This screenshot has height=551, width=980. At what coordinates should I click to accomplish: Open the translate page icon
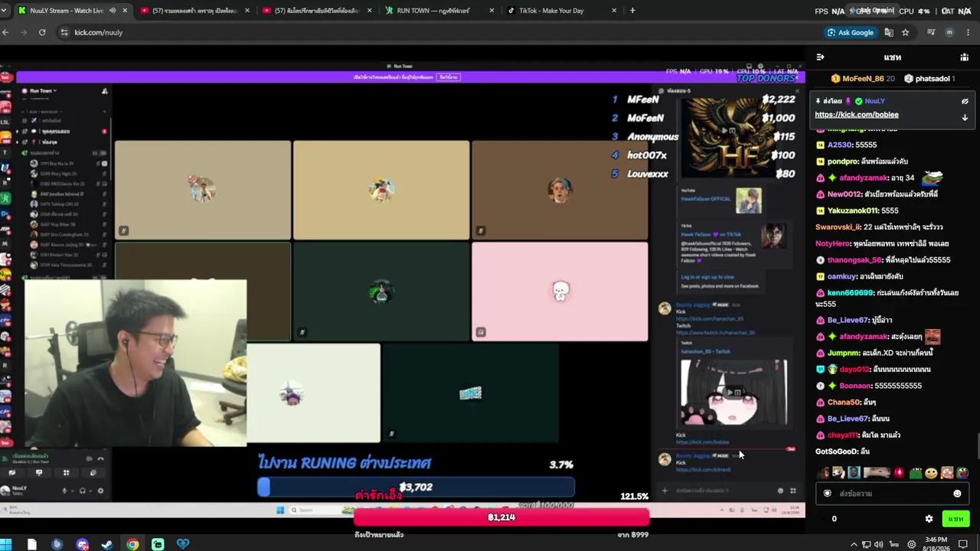pyautogui.click(x=889, y=32)
